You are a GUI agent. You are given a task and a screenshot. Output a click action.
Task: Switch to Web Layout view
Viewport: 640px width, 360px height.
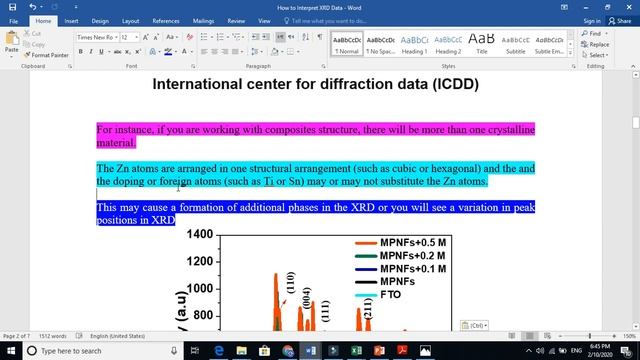(547, 336)
